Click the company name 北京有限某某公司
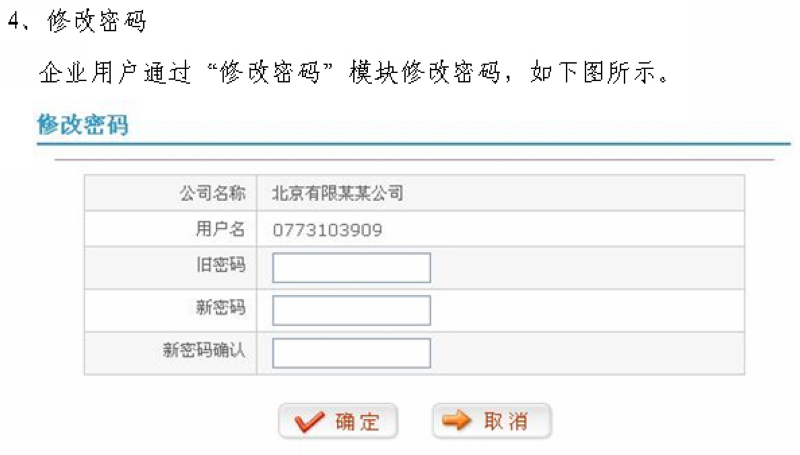Screen dimensions: 800x455 click(338, 194)
